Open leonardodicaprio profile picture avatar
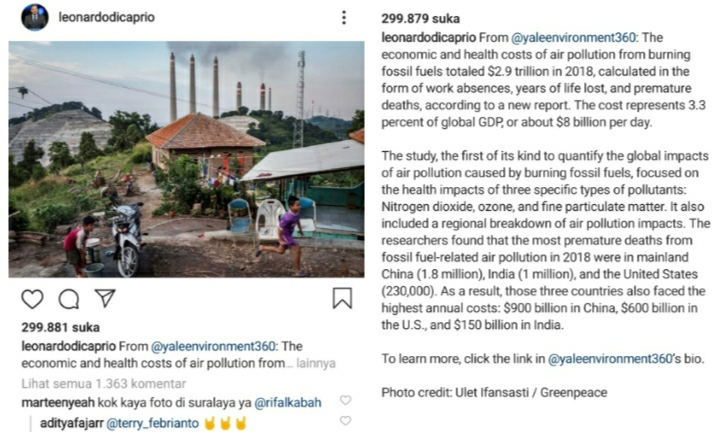Viewport: 717px width, 447px height. [34, 17]
